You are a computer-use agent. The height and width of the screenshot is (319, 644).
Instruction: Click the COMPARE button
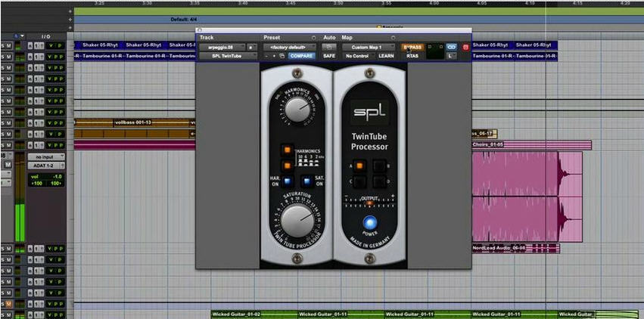tap(301, 56)
